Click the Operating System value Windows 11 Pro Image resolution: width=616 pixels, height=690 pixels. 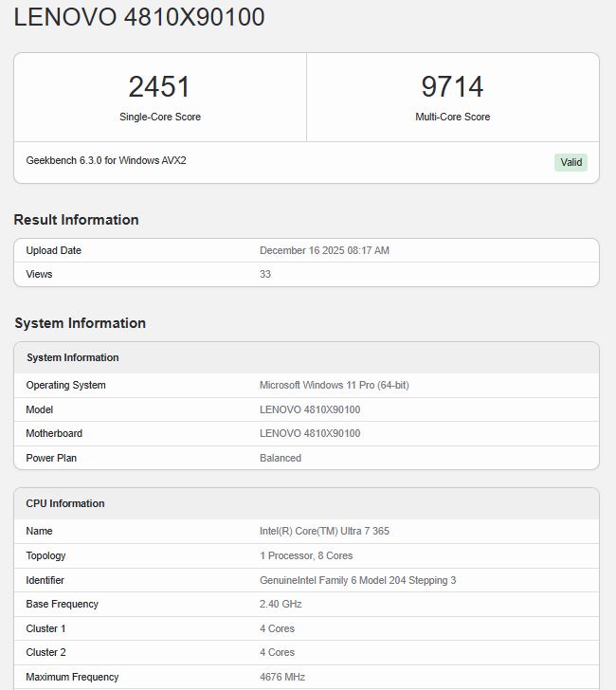click(x=335, y=386)
